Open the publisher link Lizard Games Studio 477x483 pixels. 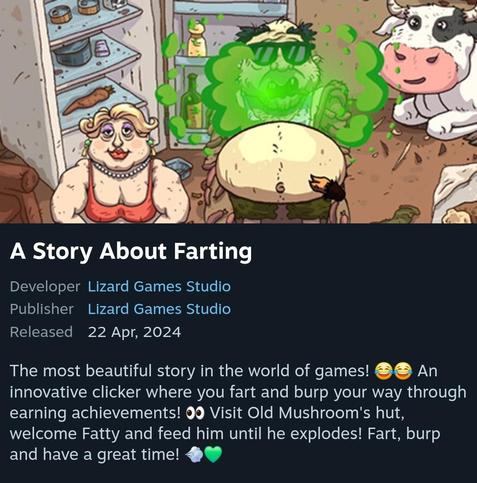[x=159, y=309]
